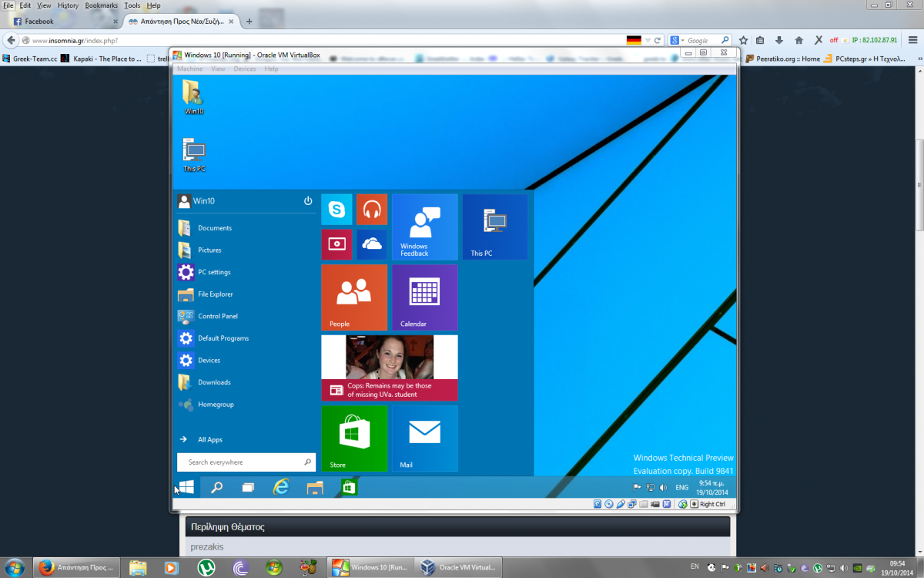Open the VirtualBox Devices menu
This screenshot has width=924, height=578.
click(x=245, y=69)
